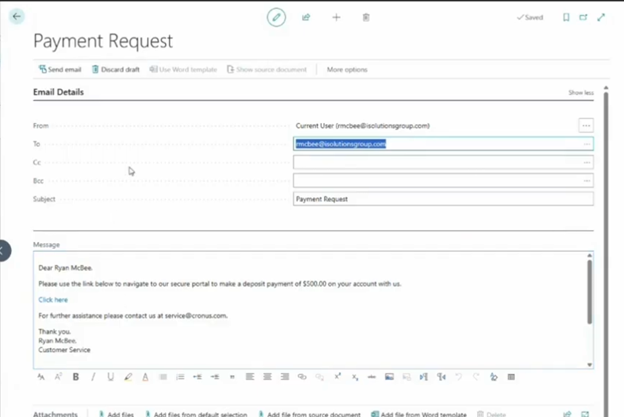The width and height of the screenshot is (624, 417).
Task: Open page in new window icon
Action: click(583, 17)
